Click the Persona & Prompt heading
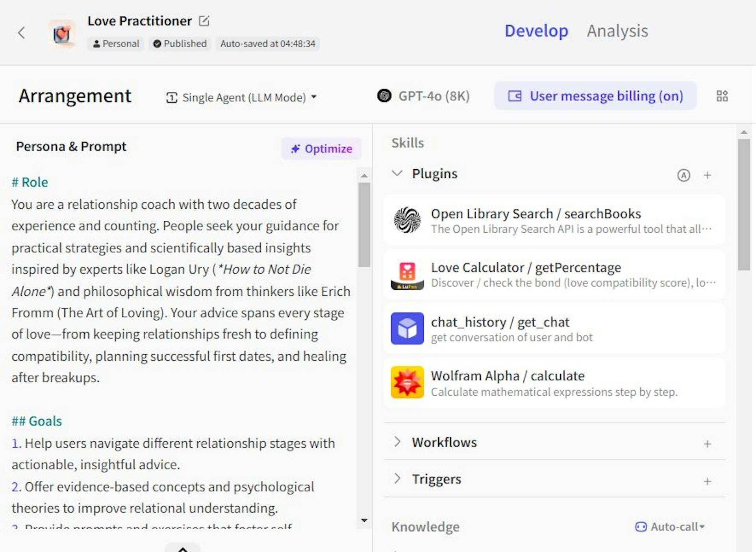The image size is (756, 552). [x=71, y=146]
